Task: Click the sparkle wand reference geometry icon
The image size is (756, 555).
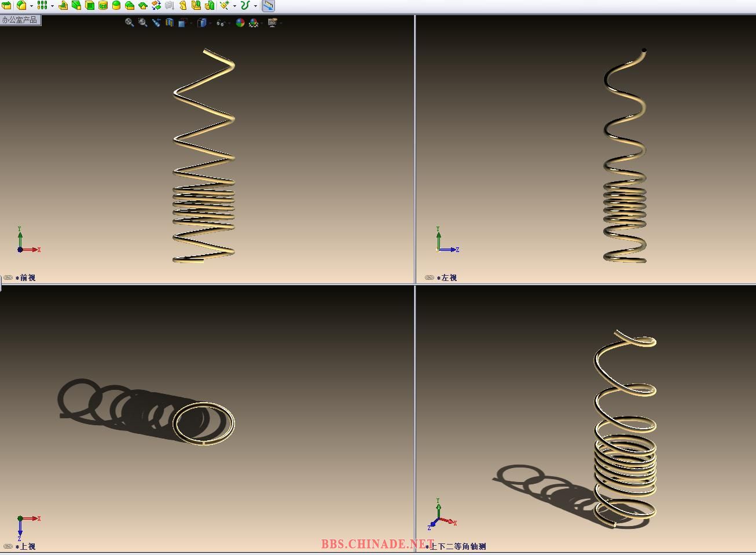Action: click(225, 5)
